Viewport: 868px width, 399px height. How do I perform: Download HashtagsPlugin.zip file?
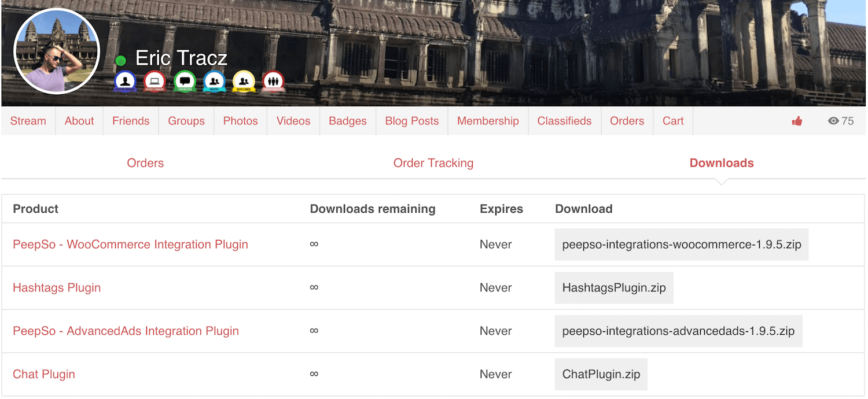coord(614,288)
